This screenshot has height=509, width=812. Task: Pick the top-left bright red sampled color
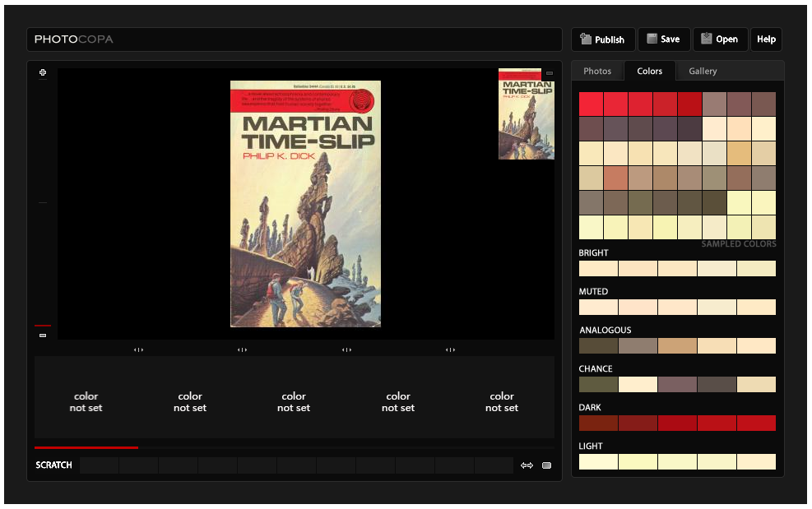(591, 104)
